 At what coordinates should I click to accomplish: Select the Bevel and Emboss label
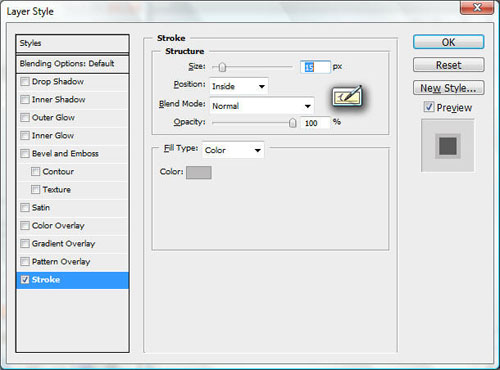click(x=65, y=154)
